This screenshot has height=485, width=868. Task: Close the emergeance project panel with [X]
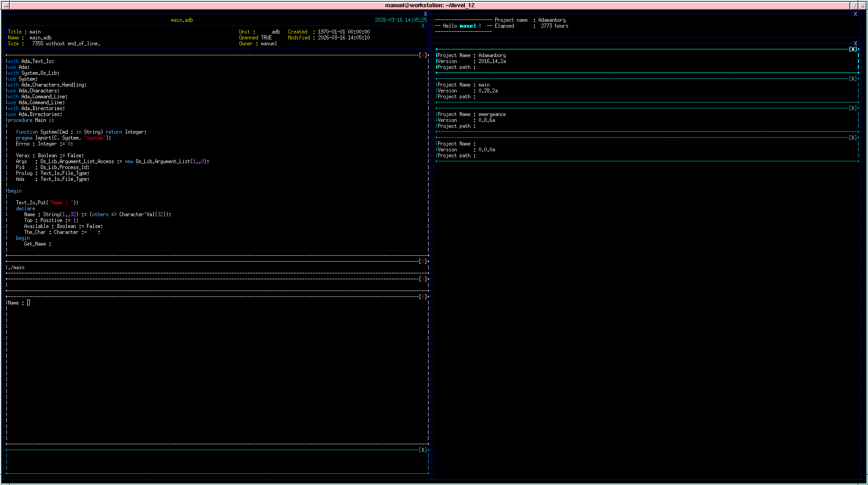[853, 108]
